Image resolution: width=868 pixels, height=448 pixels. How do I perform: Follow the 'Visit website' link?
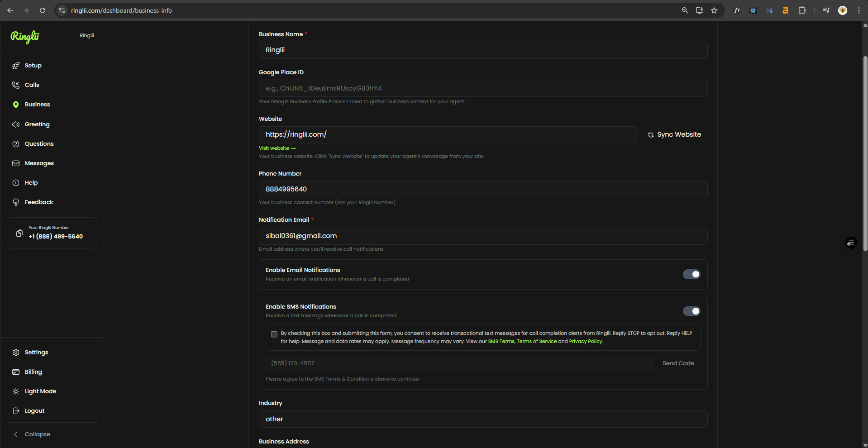coord(277,148)
